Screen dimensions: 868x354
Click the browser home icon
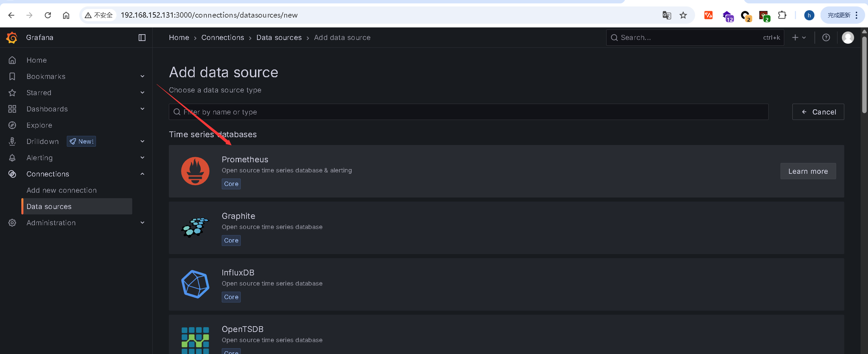66,15
